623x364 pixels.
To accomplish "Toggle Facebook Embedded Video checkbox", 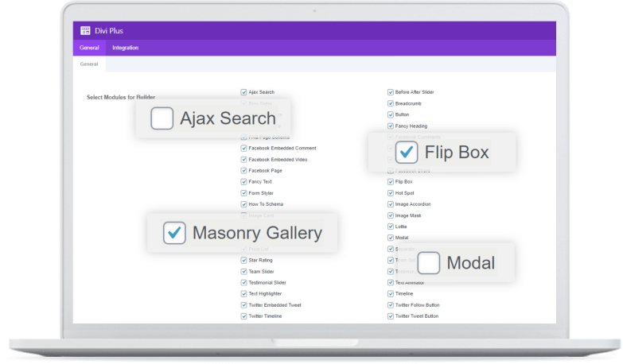I will 243,159.
